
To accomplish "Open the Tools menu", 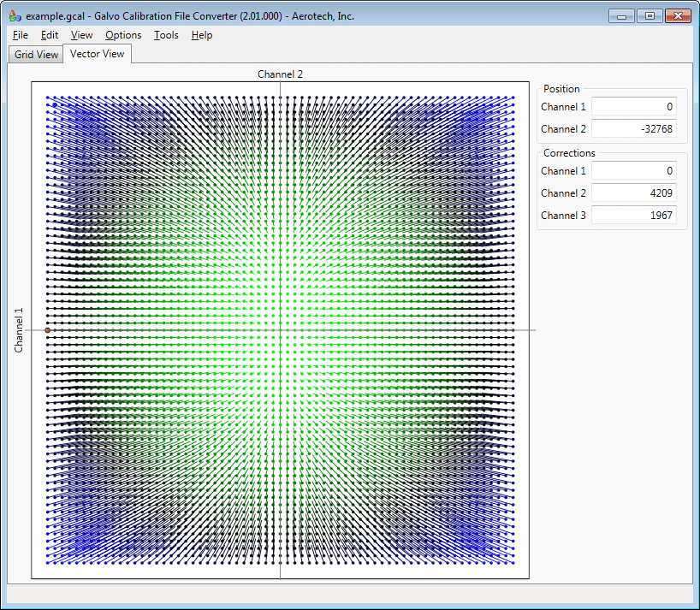I will (x=166, y=35).
